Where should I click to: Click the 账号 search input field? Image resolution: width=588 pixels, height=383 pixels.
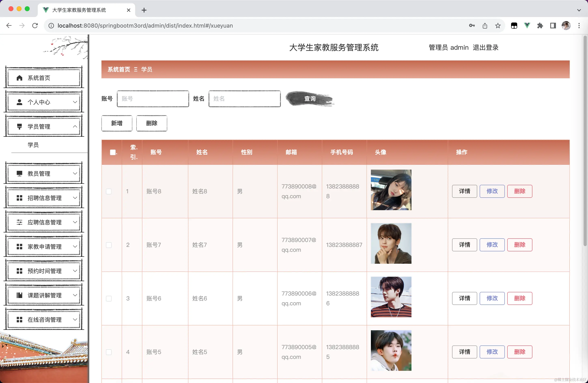[x=153, y=99]
